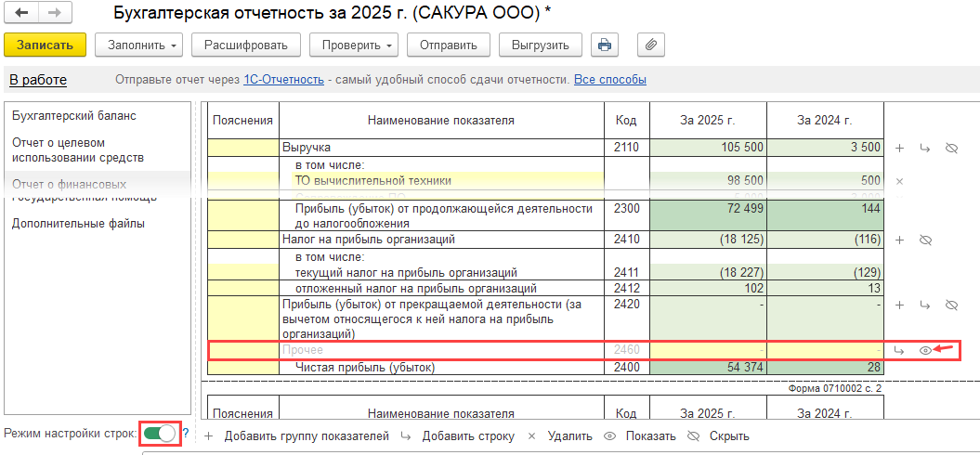
Task: Expand the Проверить dropdown menu
Action: (x=352, y=45)
